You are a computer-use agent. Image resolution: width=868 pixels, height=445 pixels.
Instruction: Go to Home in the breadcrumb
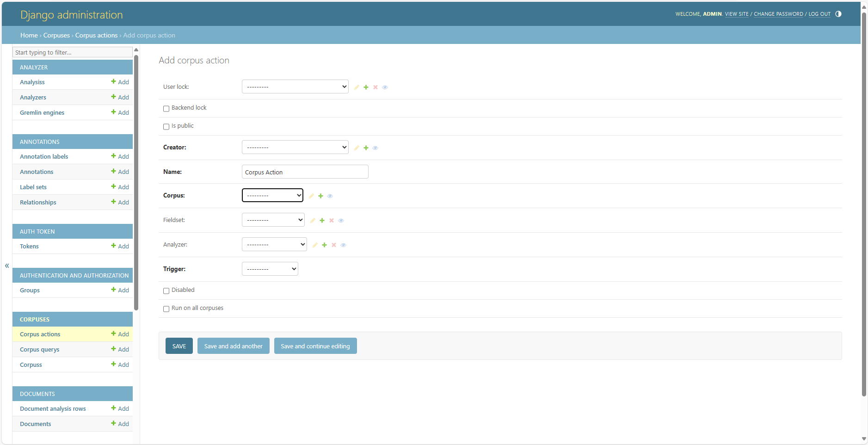(29, 35)
